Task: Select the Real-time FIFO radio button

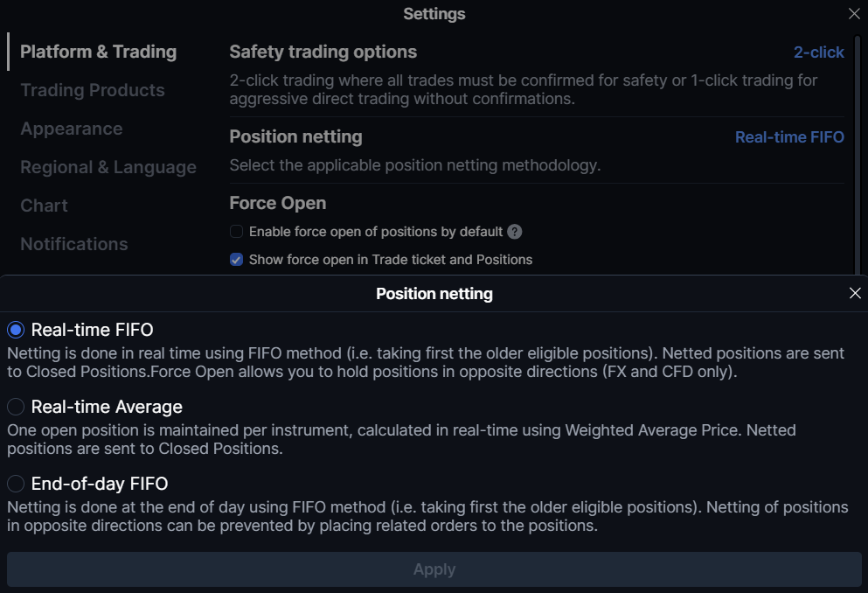Action: tap(16, 330)
